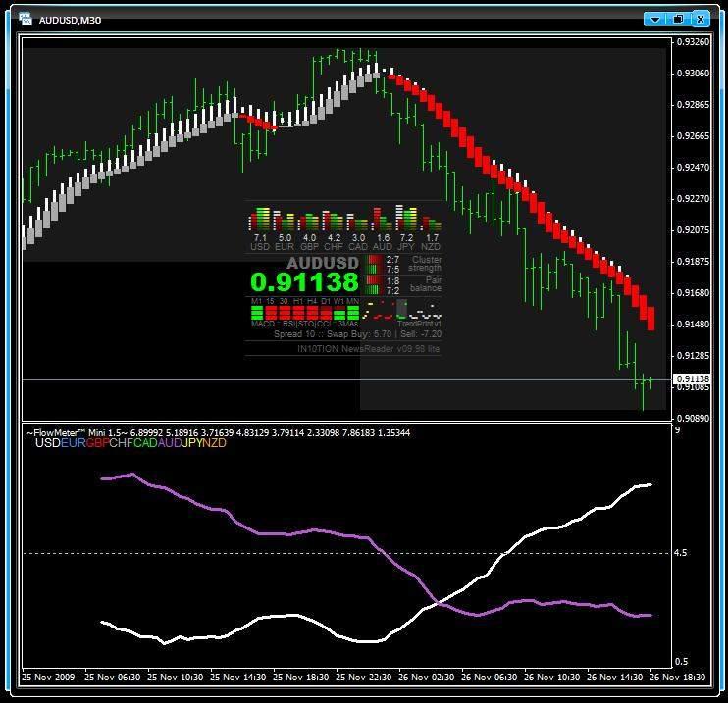Restore down the AUDUSD,M30 chart window
728x703 pixels.
pyautogui.click(x=677, y=19)
